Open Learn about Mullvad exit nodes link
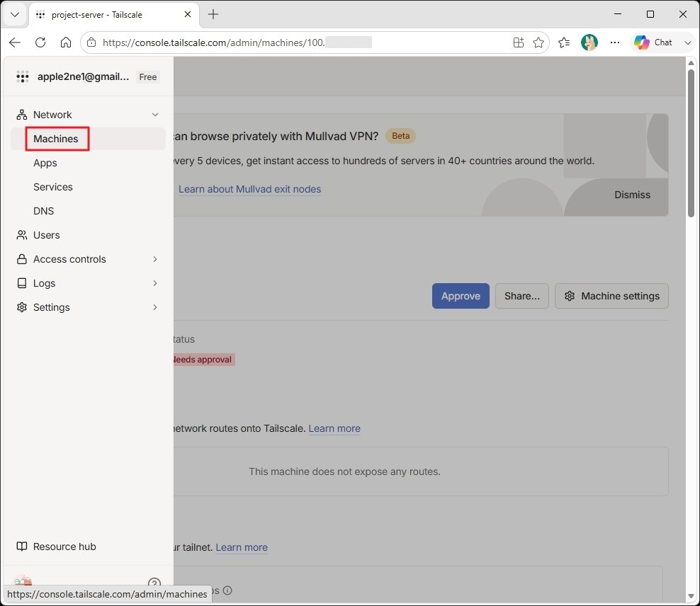 pyautogui.click(x=249, y=189)
